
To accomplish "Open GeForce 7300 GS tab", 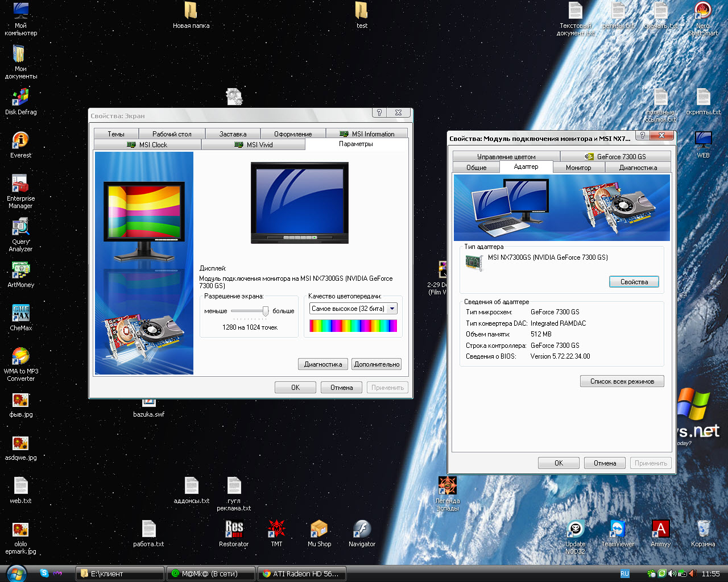I will tap(615, 156).
